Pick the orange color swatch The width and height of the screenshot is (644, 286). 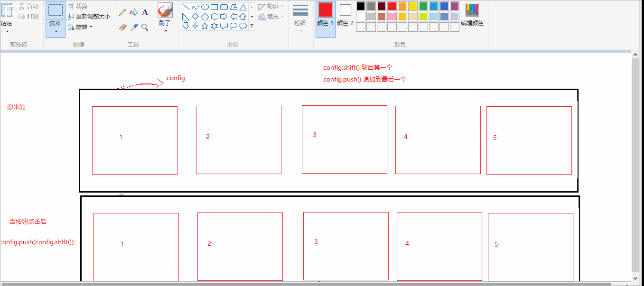(x=402, y=6)
